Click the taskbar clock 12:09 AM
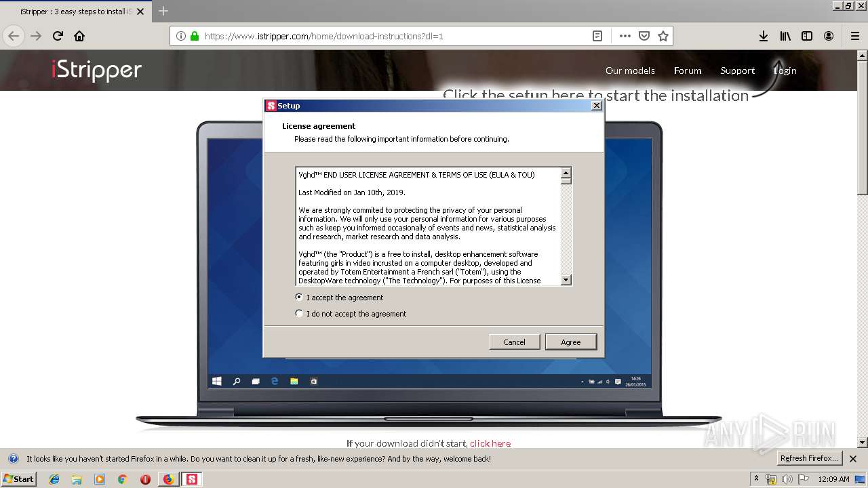 tap(833, 479)
